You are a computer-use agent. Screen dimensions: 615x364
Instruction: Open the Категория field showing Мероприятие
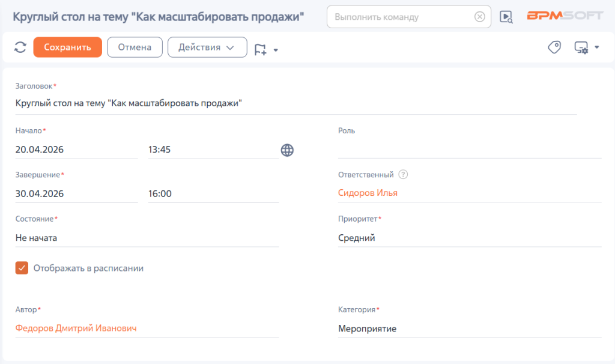pyautogui.click(x=470, y=329)
